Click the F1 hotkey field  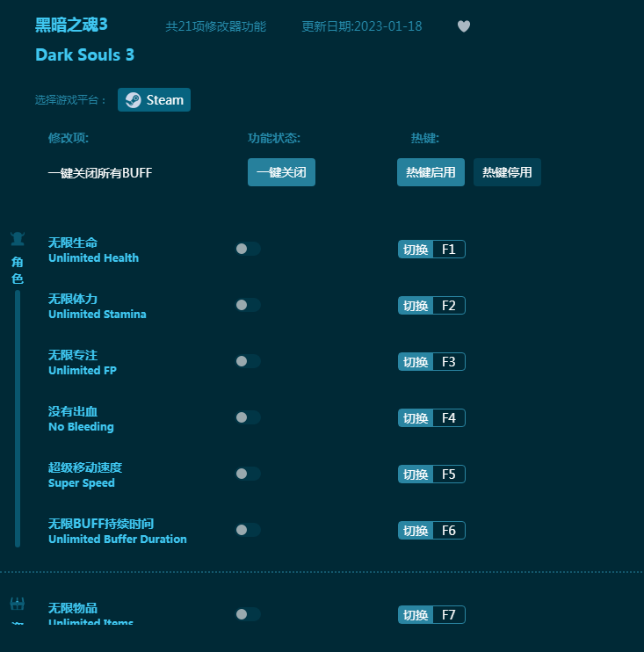449,249
